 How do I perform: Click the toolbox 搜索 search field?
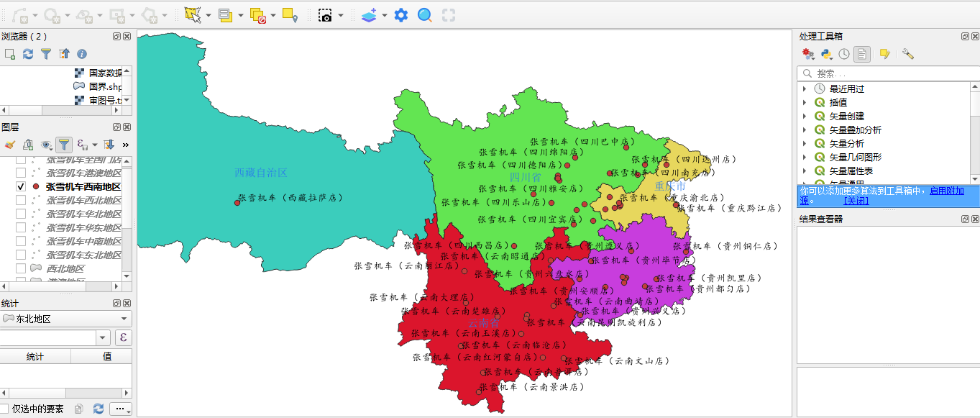coord(888,73)
